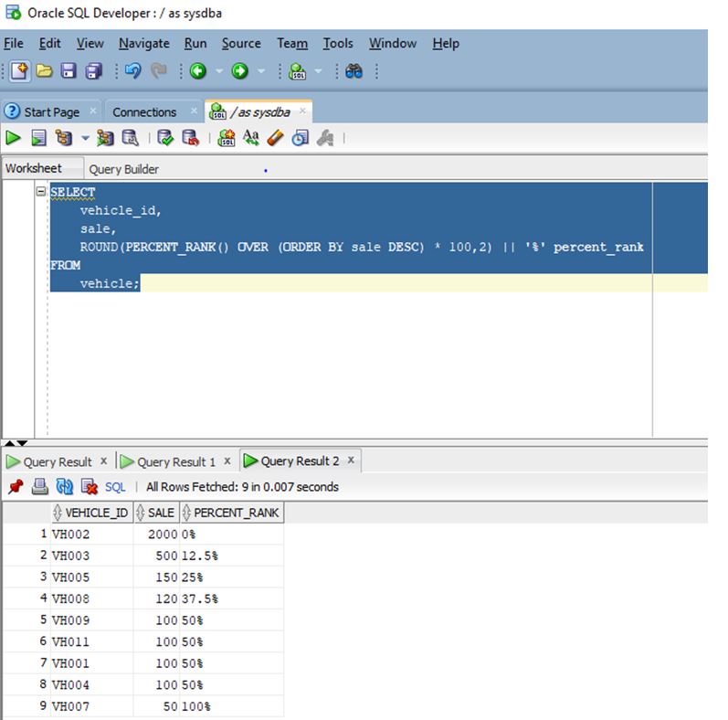Click the binoculars Find DB Object icon

(x=353, y=71)
